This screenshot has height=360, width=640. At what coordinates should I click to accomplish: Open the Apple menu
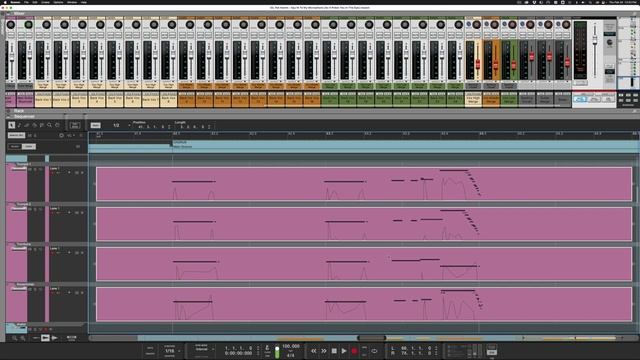[x=5, y=2]
